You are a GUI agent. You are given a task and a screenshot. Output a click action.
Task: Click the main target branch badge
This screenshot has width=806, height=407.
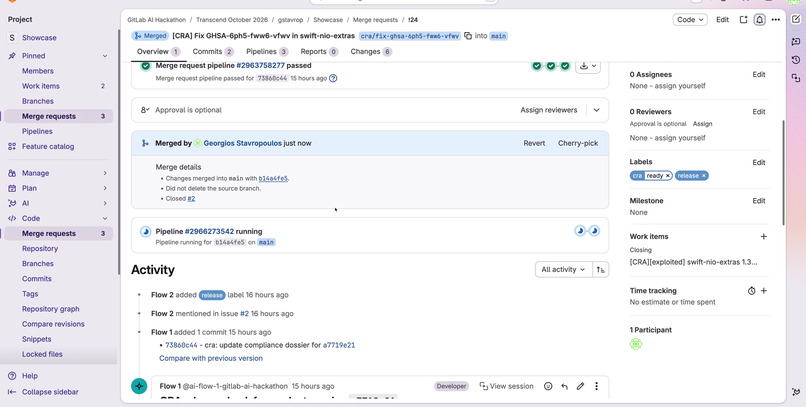498,36
